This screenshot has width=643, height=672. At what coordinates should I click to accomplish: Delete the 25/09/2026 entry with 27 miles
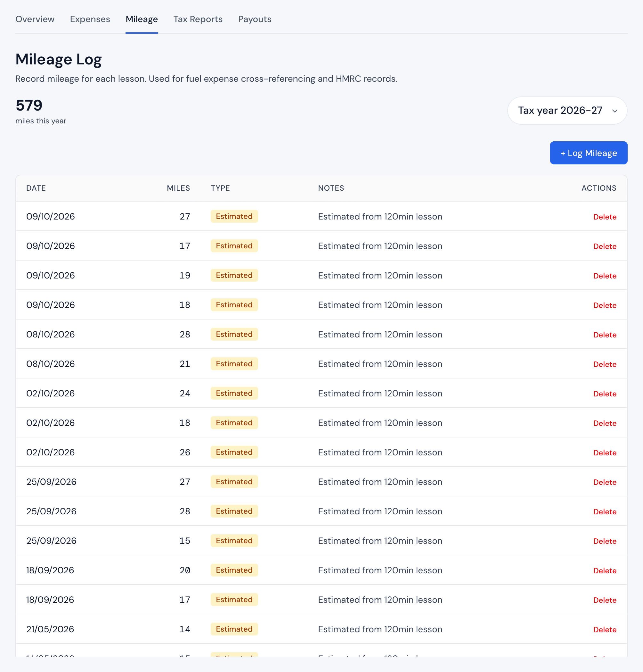[605, 482]
